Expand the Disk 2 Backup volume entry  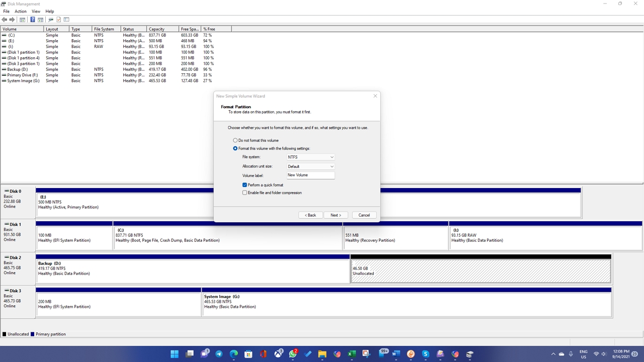193,270
